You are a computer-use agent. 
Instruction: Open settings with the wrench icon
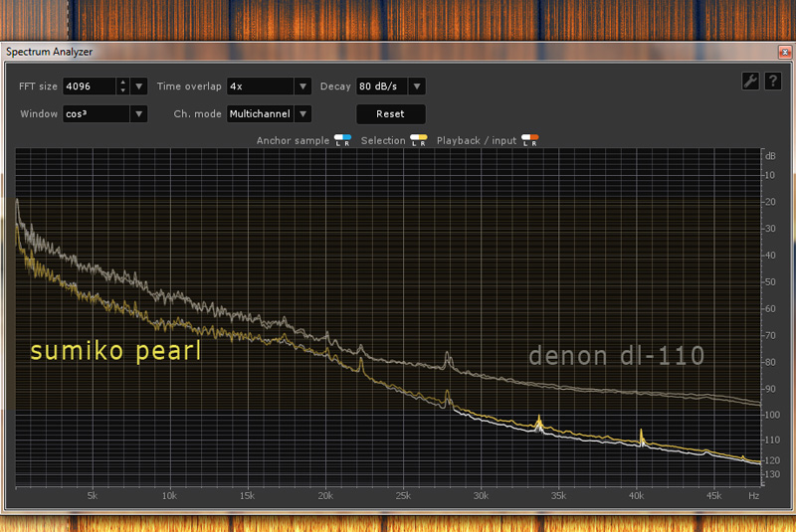[x=750, y=82]
